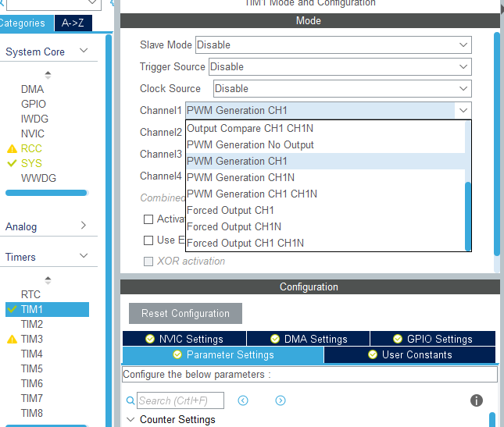
Task: Select TIM8 in Timers list
Action: click(x=32, y=413)
